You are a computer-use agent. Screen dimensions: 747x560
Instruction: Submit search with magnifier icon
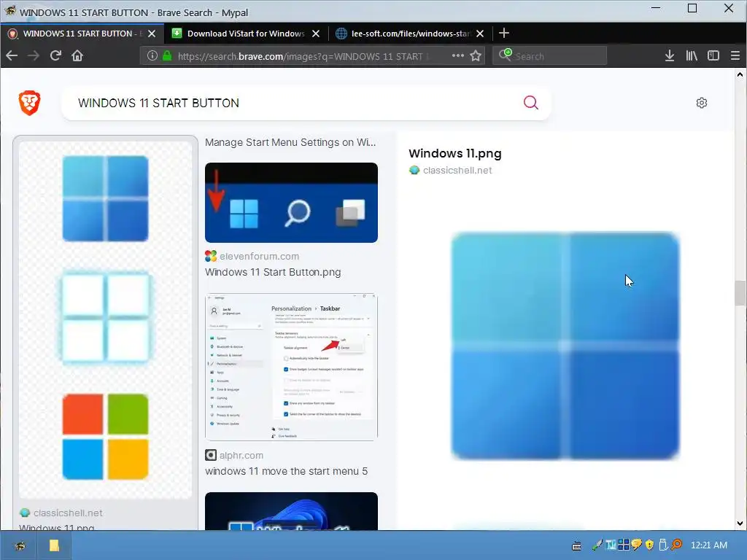tap(531, 102)
